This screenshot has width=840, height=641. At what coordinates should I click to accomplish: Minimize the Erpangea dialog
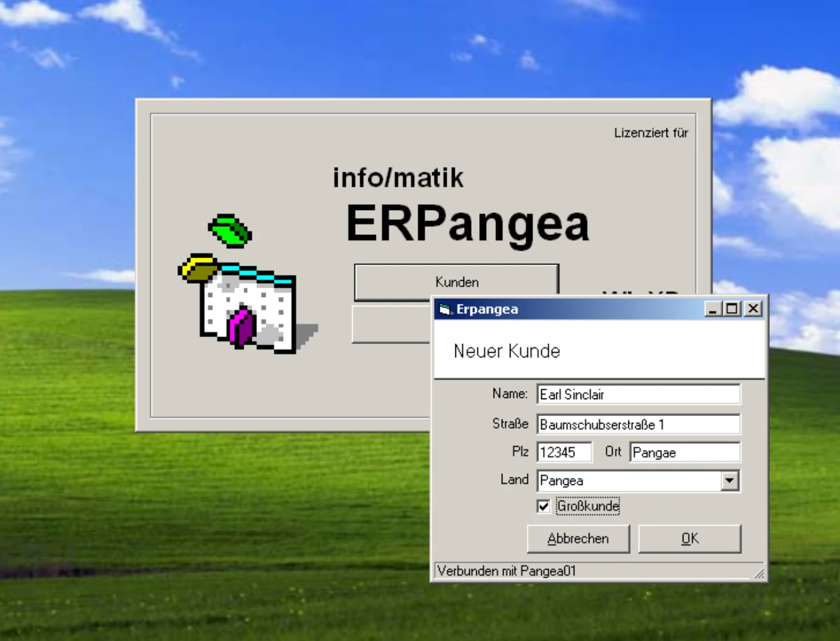click(712, 309)
